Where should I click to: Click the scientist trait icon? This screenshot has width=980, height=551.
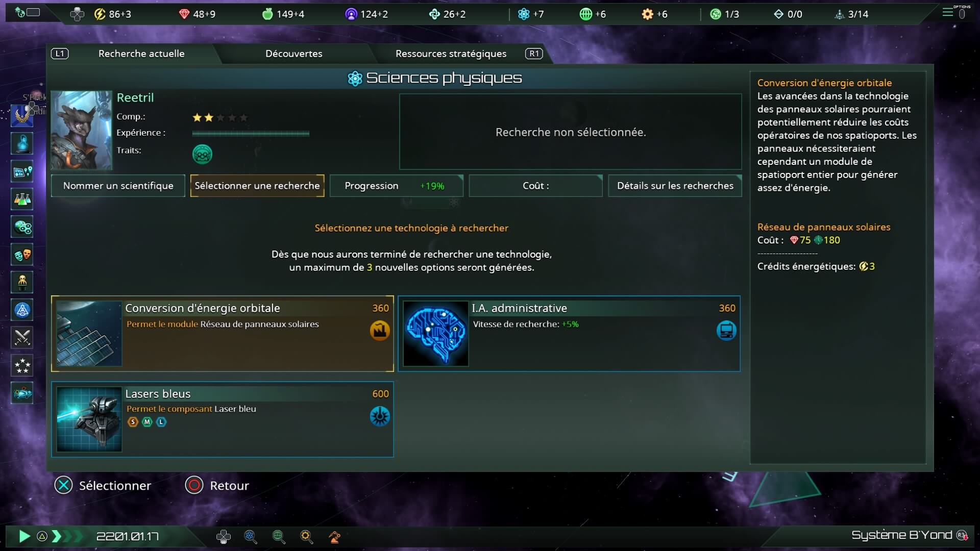tap(202, 154)
